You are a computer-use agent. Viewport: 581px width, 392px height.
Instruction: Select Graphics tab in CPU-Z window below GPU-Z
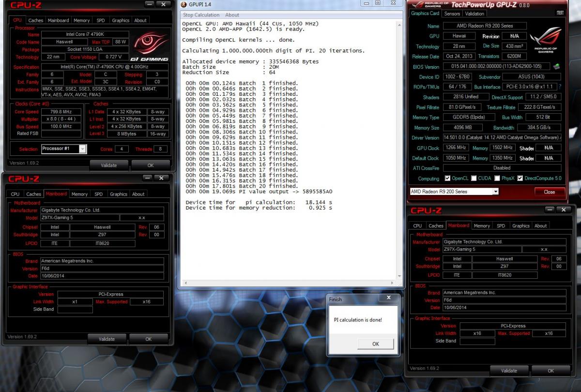(521, 226)
